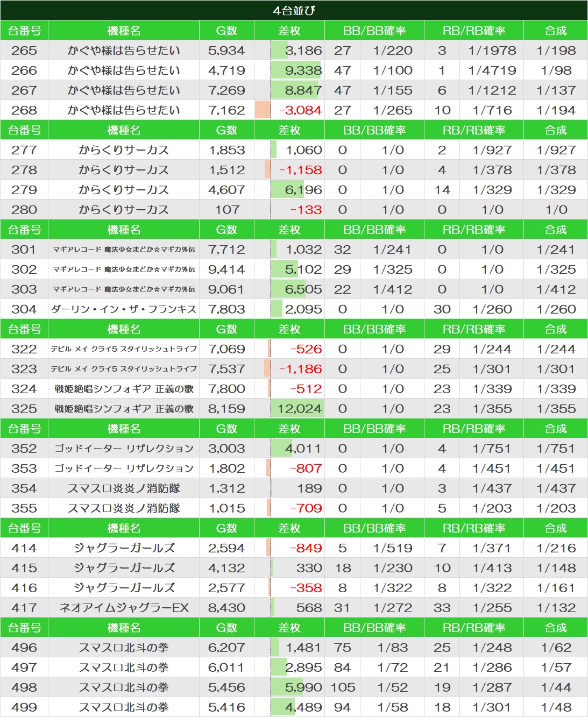Click ネオアイムジャグラーEX machine name

124,608
